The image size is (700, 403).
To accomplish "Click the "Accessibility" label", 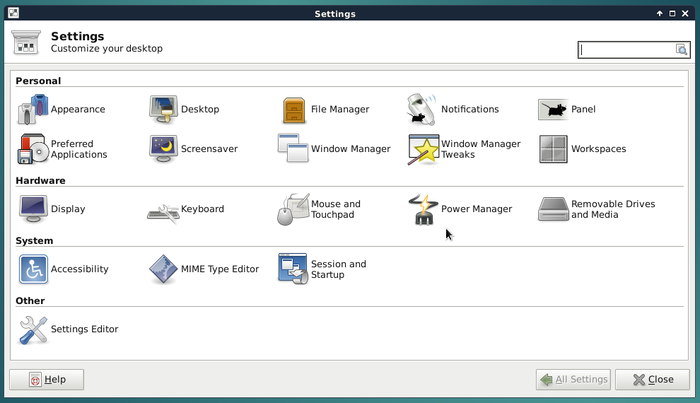I will click(79, 269).
